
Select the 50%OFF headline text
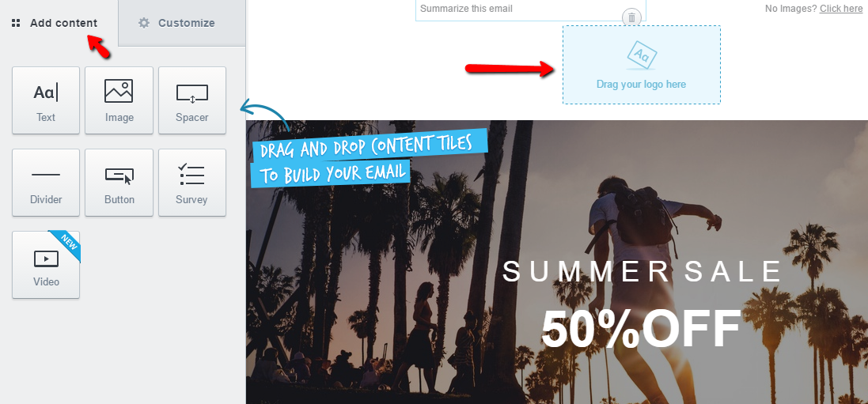[x=641, y=329]
